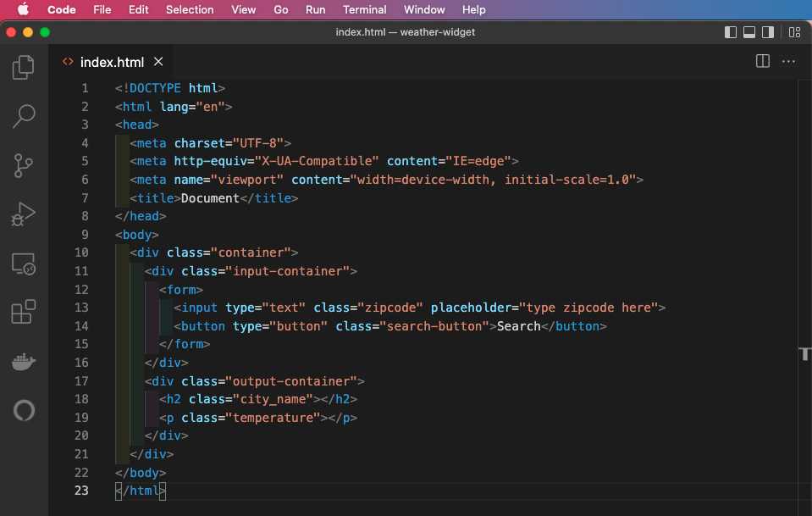Open the Search panel

point(23,116)
